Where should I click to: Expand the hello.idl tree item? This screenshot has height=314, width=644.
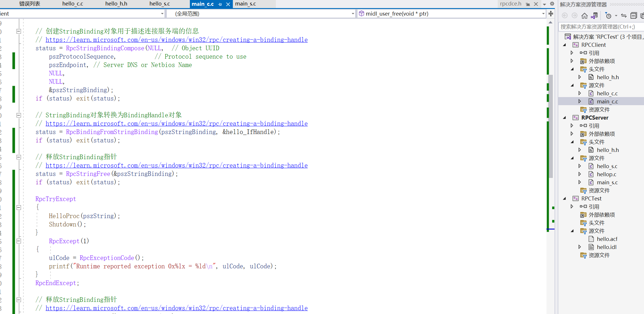tap(580, 247)
